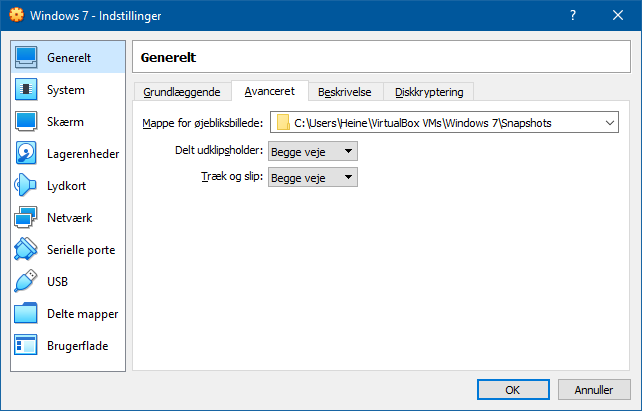Select the Skærm display icon
The width and height of the screenshot is (642, 411).
pyautogui.click(x=26, y=122)
